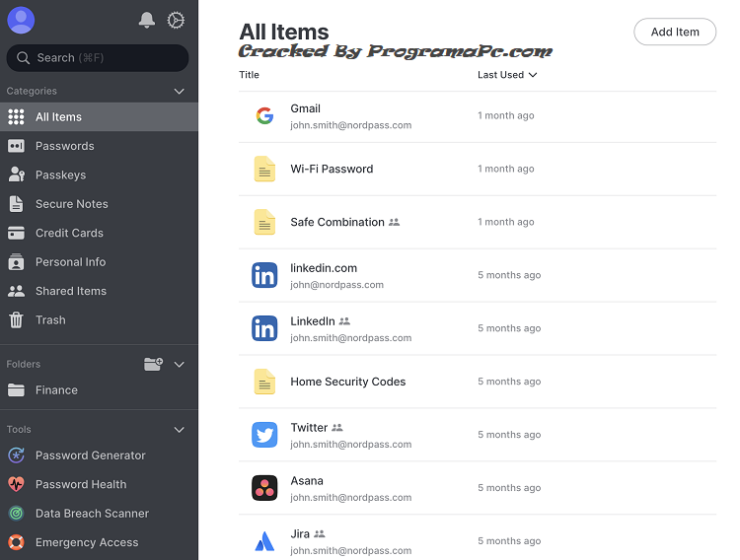The image size is (740, 560).
Task: Go to the Credit Cards category
Action: [x=69, y=234]
